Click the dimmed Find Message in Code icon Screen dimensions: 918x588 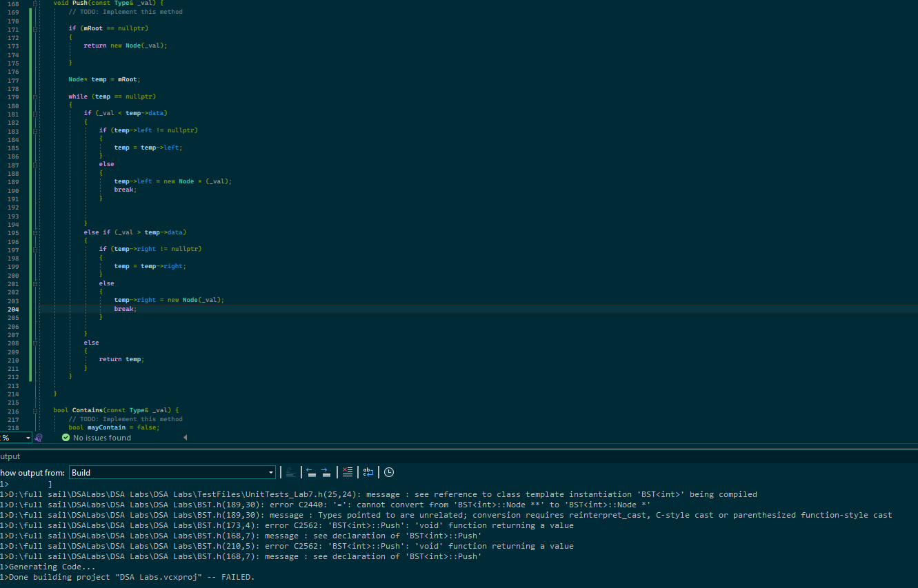pyautogui.click(x=290, y=472)
